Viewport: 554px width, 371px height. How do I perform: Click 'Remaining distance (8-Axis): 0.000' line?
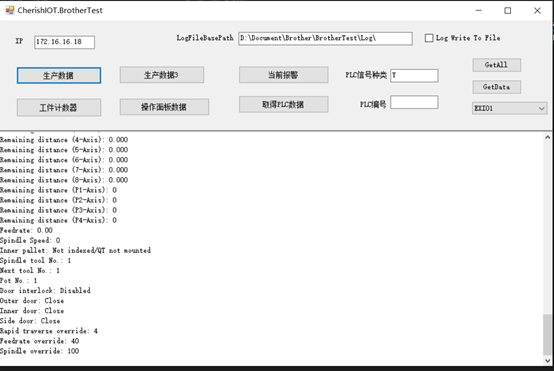(x=64, y=180)
